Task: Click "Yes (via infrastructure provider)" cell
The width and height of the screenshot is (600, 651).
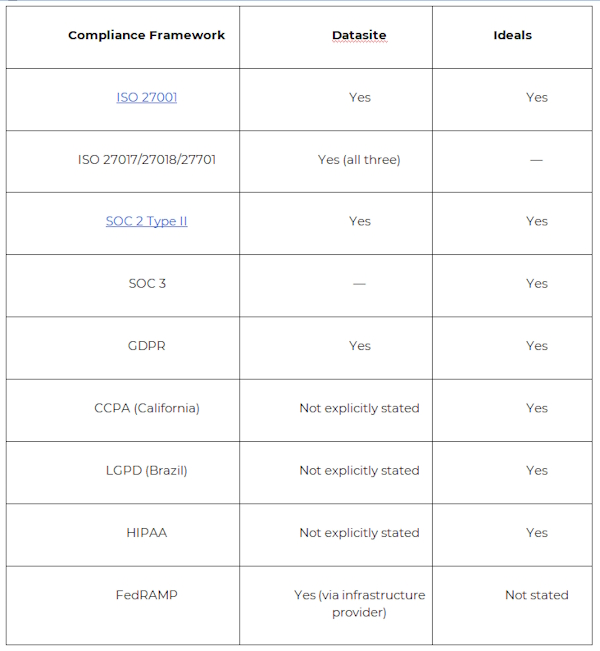Action: point(359,603)
